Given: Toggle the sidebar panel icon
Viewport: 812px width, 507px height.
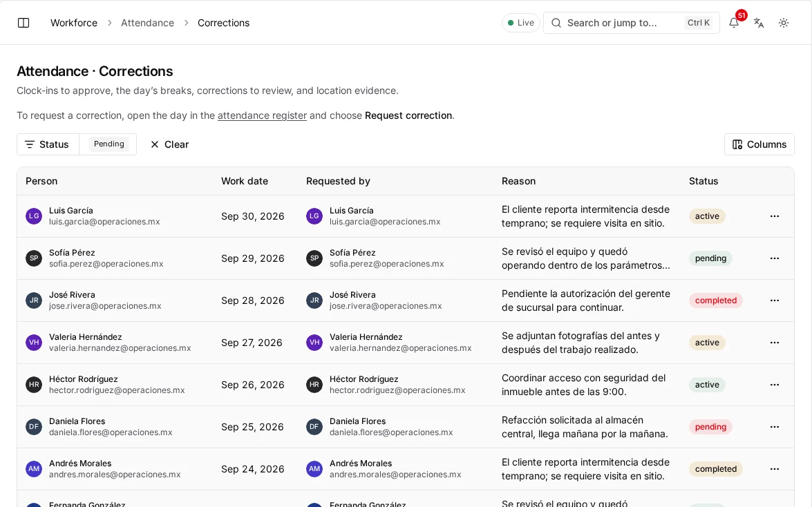Looking at the screenshot, I should click(x=23, y=23).
